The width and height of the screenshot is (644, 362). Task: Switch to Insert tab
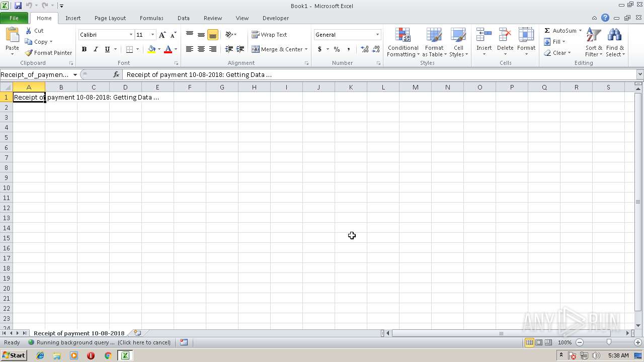[x=73, y=18]
